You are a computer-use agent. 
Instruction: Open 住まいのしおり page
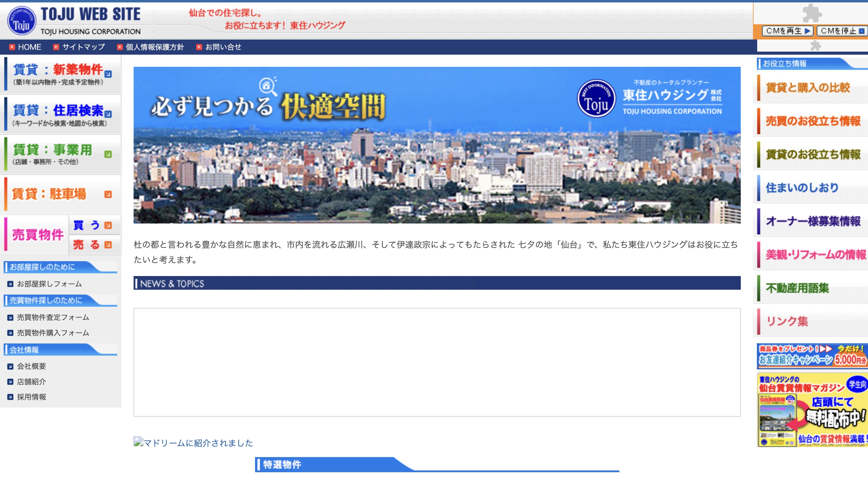pyautogui.click(x=810, y=188)
